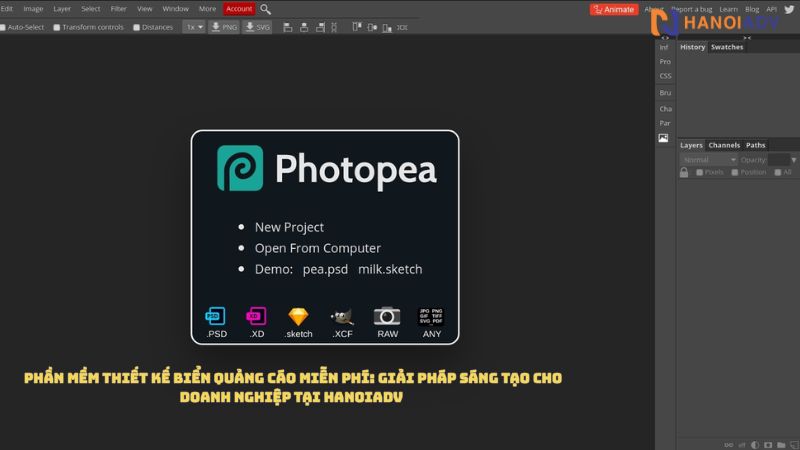The height and width of the screenshot is (450, 800).
Task: Click the vertical distribute spacing icon
Action: pos(334,28)
